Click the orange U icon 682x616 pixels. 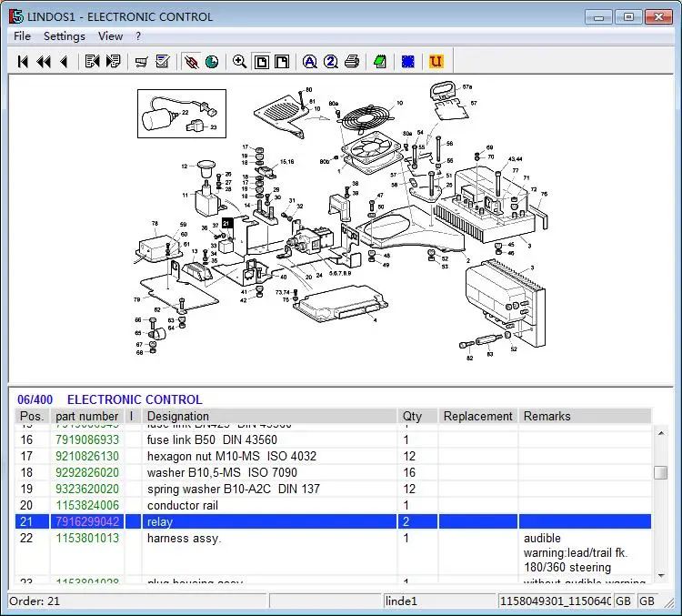tap(436, 61)
